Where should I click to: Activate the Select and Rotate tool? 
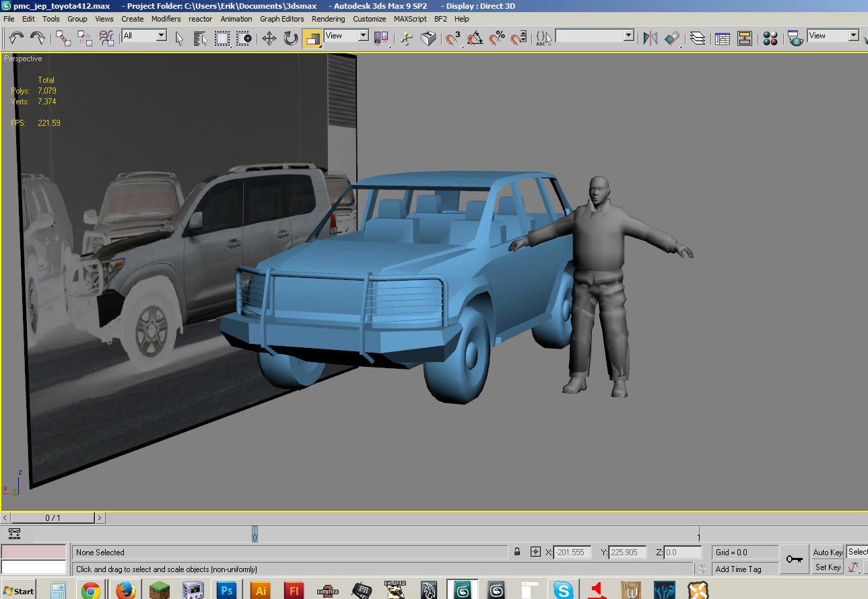coord(290,38)
